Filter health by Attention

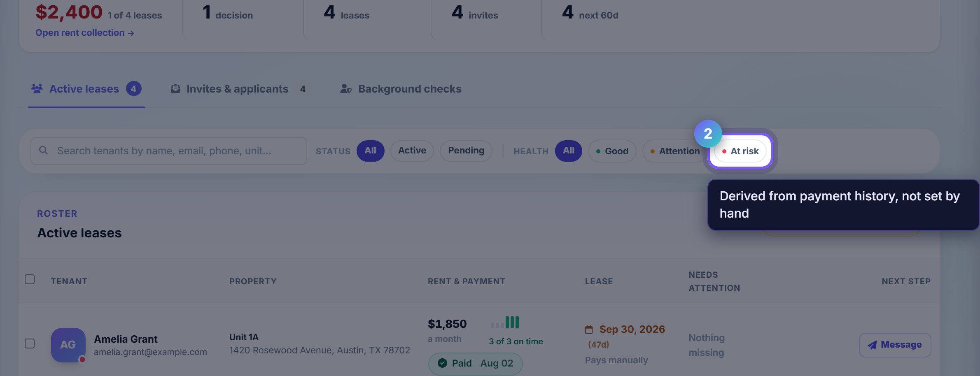675,151
